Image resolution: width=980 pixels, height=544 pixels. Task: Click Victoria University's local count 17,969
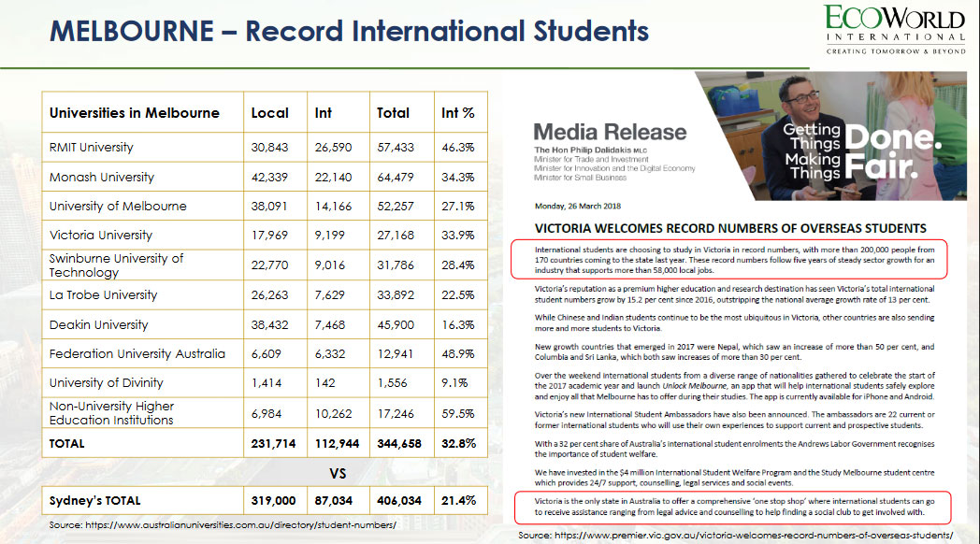point(270,236)
